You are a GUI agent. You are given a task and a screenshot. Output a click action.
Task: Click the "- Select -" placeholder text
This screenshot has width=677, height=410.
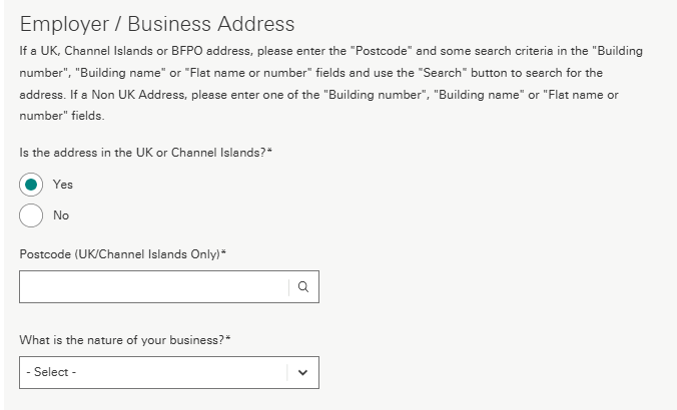[x=54, y=372]
